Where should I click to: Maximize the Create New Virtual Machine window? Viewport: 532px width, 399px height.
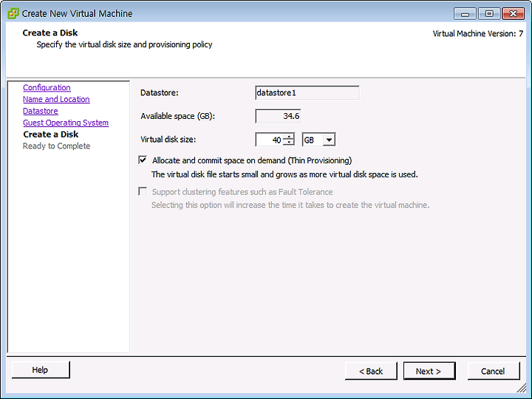pos(489,14)
